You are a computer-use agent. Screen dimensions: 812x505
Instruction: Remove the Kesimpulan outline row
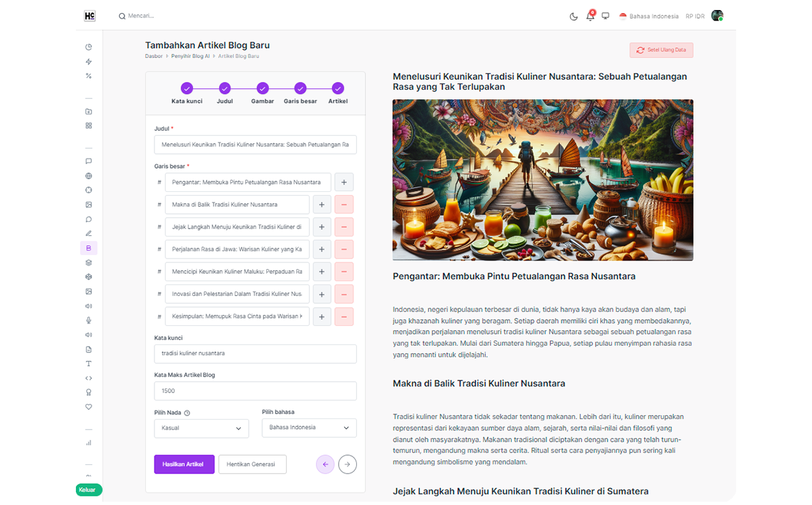(344, 316)
